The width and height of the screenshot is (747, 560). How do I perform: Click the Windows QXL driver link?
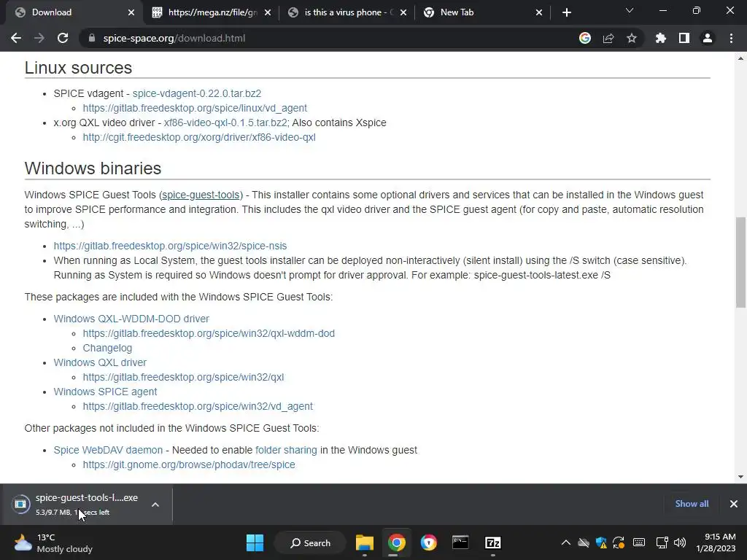(x=100, y=362)
